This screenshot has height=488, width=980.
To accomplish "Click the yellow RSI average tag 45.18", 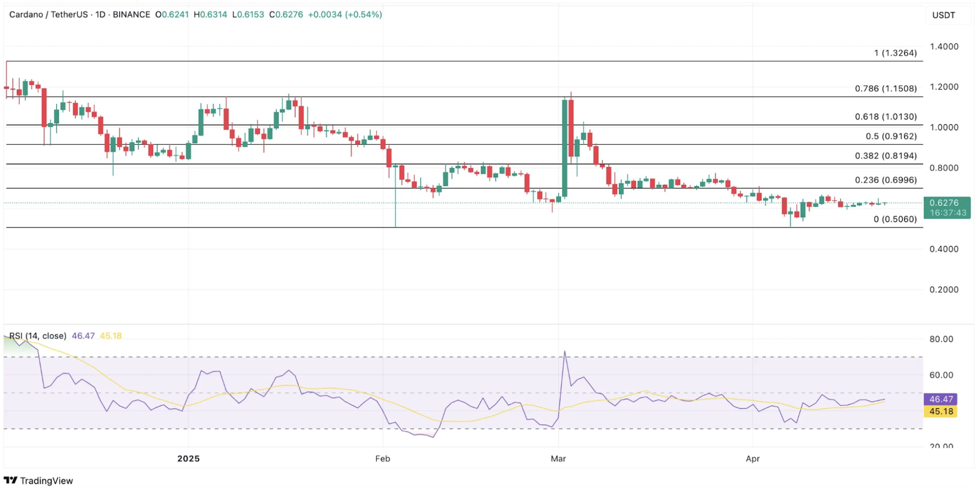I will (940, 411).
